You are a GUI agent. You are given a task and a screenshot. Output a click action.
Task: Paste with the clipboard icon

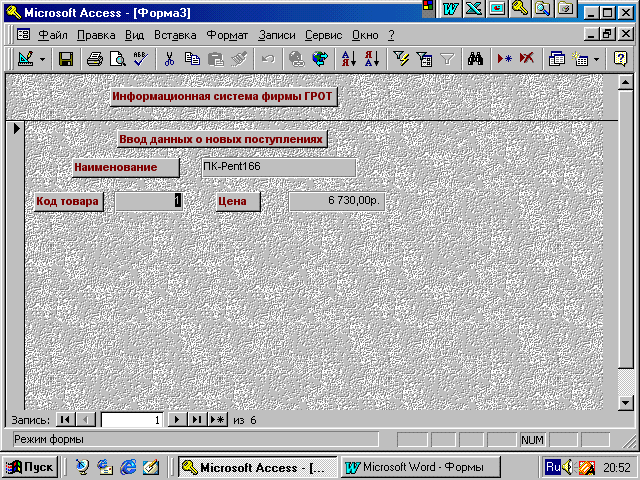pyautogui.click(x=216, y=60)
